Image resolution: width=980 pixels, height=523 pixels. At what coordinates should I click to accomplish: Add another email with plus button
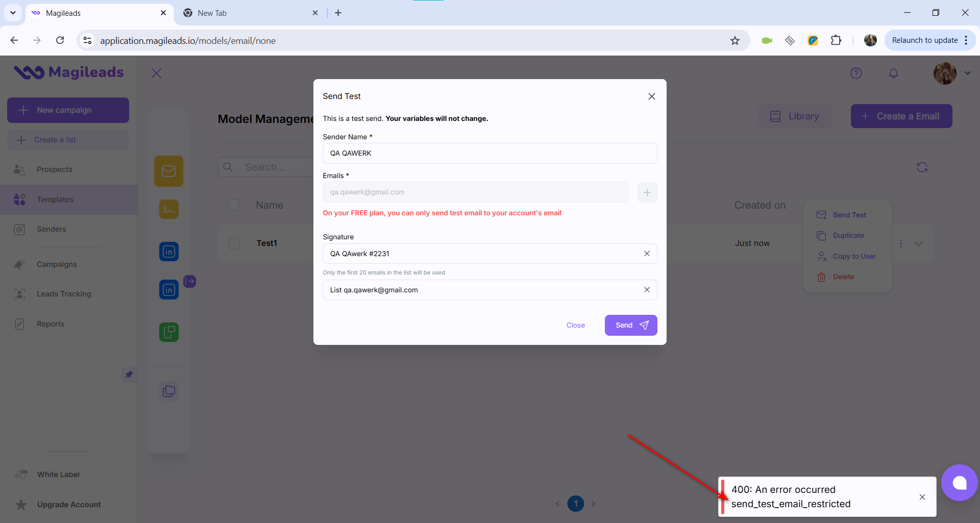click(x=647, y=192)
